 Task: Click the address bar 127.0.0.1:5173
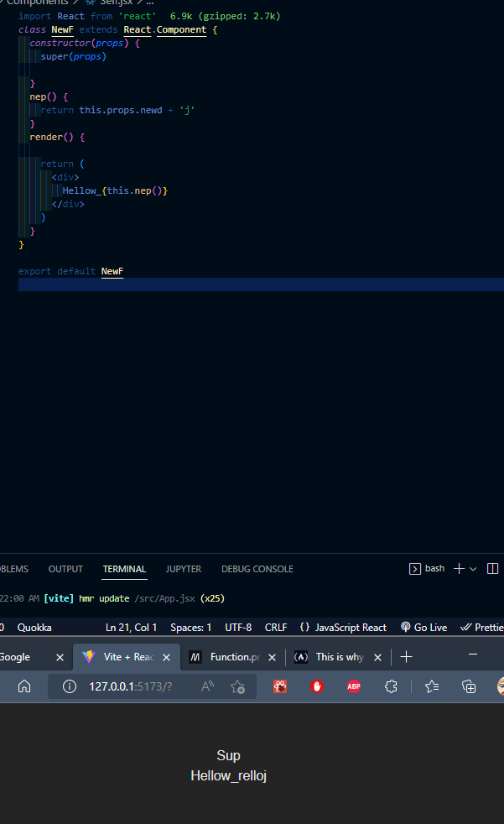tap(131, 686)
